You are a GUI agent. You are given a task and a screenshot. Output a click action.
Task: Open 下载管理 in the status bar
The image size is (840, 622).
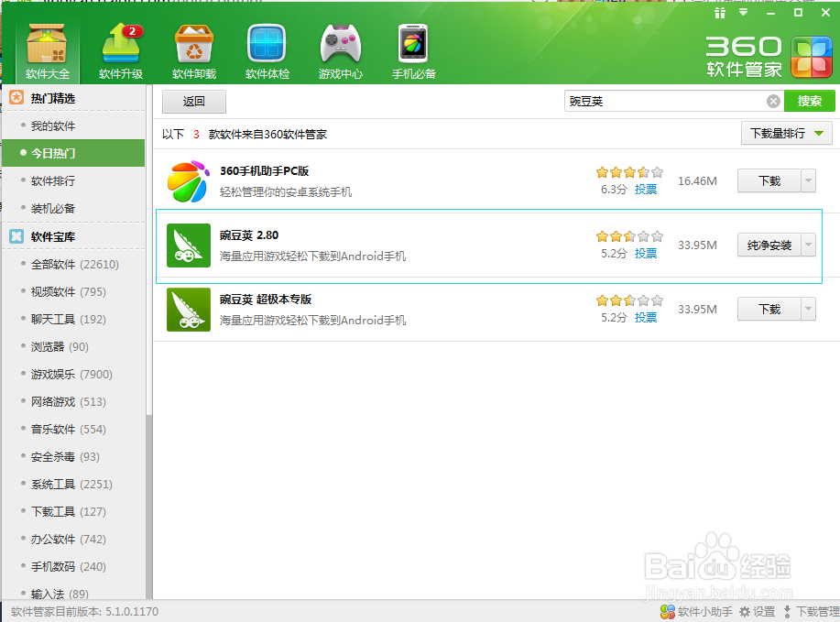coord(811,611)
